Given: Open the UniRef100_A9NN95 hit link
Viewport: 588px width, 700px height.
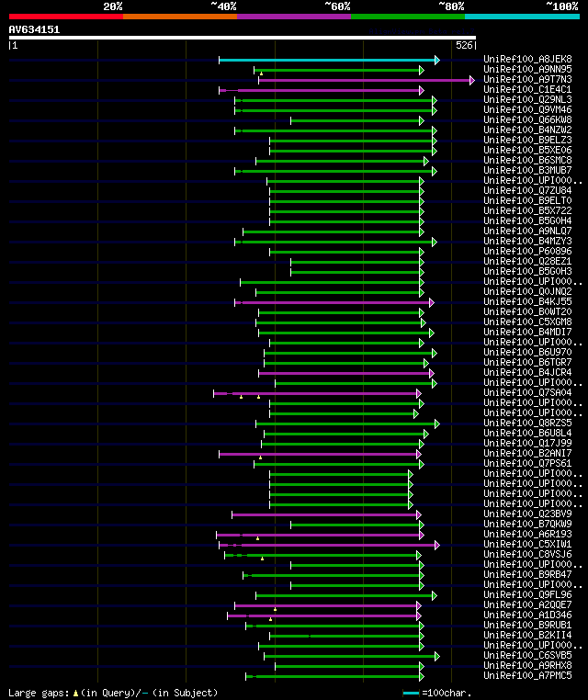Looking at the screenshot, I should 527,69.
